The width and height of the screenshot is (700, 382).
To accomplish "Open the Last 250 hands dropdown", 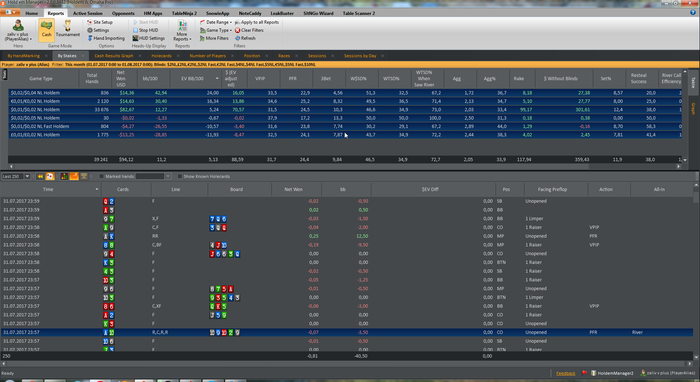I will [x=27, y=176].
